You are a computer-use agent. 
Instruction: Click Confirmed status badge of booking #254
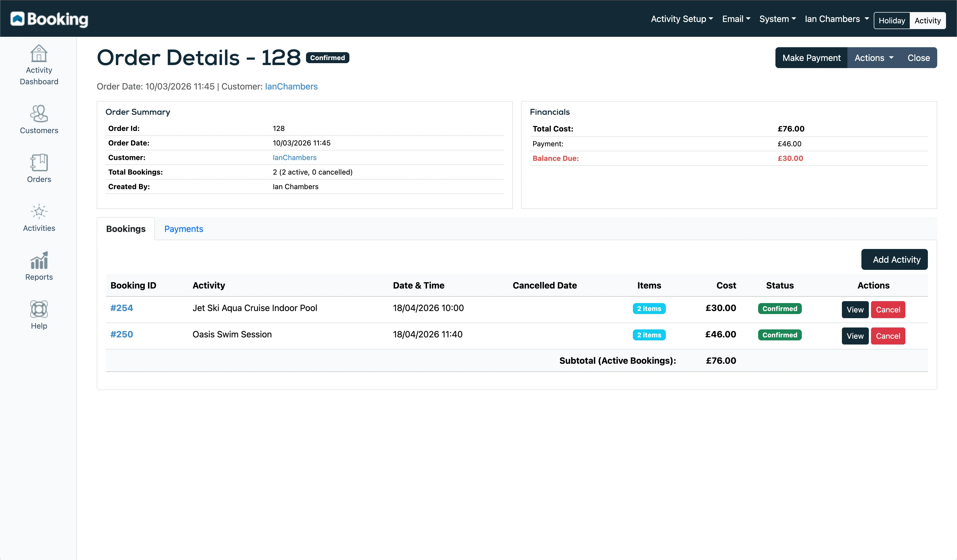coord(780,309)
